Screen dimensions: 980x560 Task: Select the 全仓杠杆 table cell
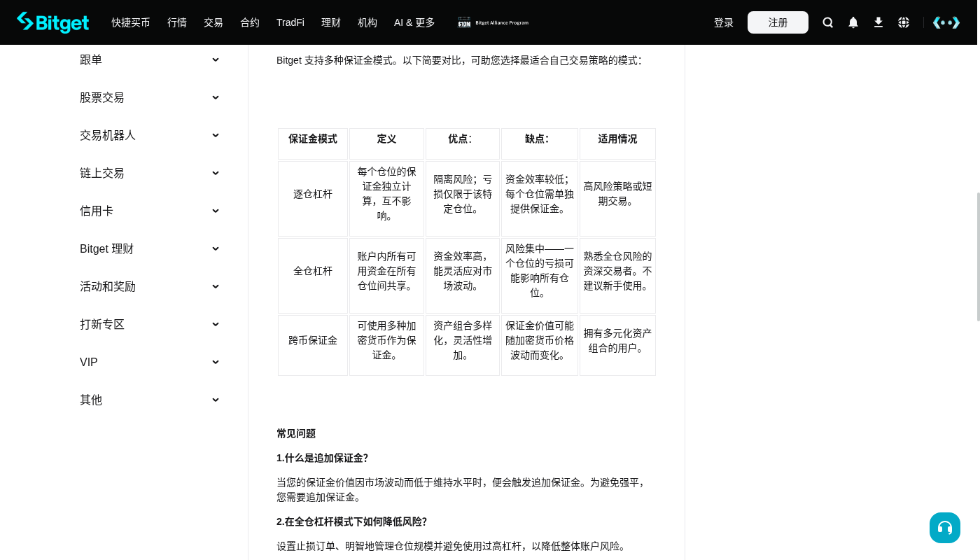pyautogui.click(x=313, y=276)
